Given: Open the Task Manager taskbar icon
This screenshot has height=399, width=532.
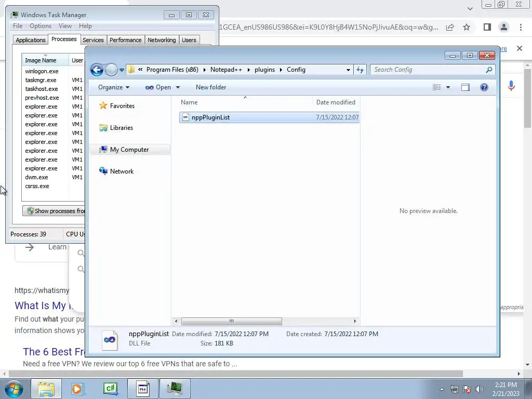Looking at the screenshot, I should tap(175, 389).
